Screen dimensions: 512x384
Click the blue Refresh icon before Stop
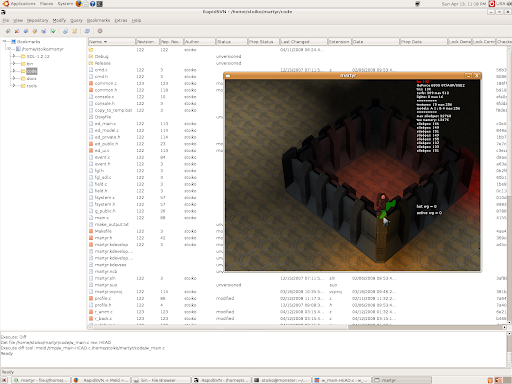click(87, 31)
